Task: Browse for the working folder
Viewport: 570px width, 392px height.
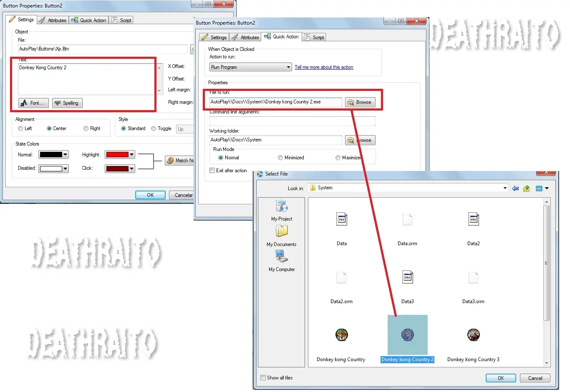Action: [x=360, y=140]
